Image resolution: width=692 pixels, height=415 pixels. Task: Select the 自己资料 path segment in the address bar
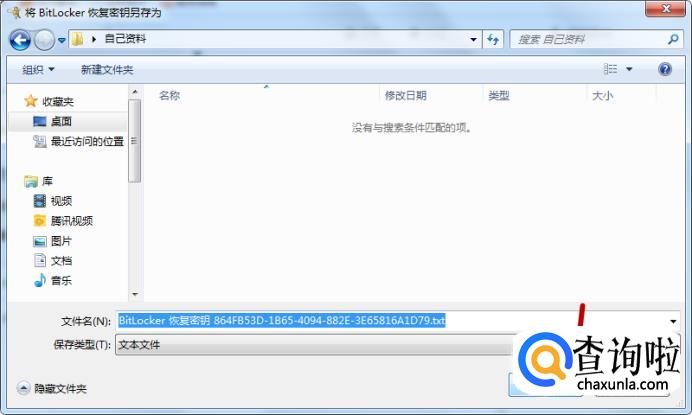pyautogui.click(x=125, y=39)
